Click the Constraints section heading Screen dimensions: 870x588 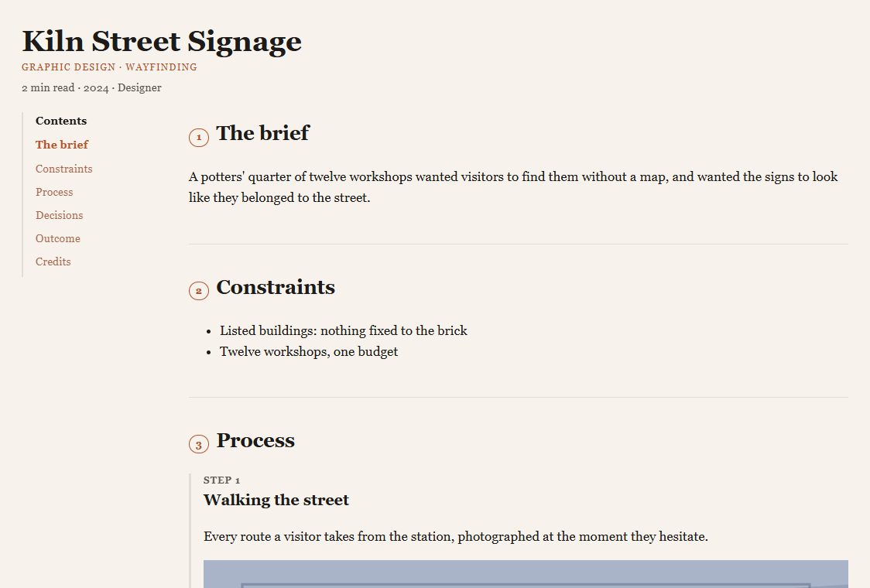[276, 287]
